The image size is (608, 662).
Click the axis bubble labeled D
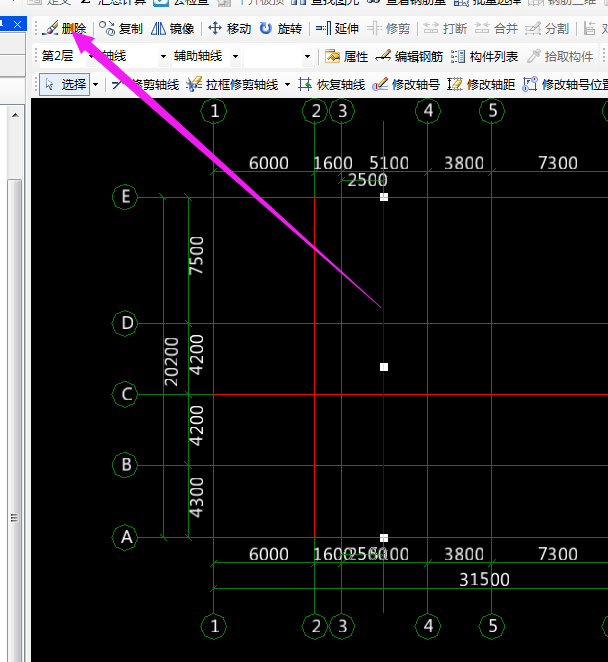(x=125, y=323)
